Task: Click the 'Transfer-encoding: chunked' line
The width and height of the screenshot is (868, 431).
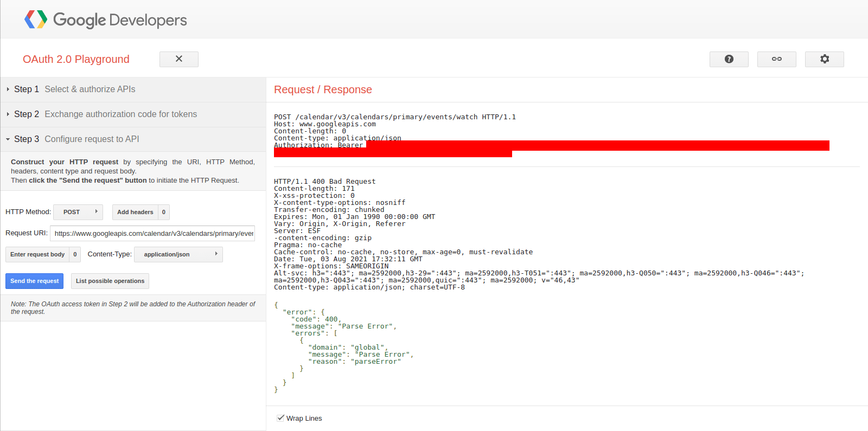Action: [x=329, y=210]
